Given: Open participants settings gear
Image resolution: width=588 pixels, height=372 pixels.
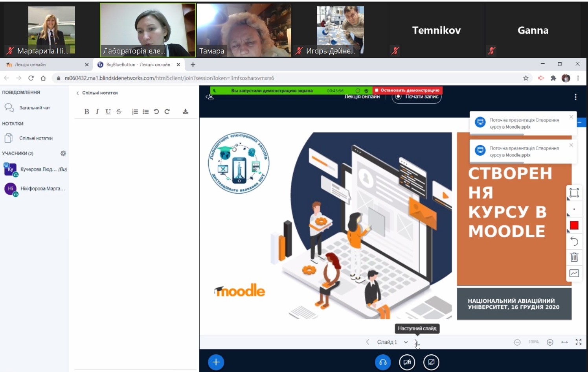Looking at the screenshot, I should click(63, 153).
